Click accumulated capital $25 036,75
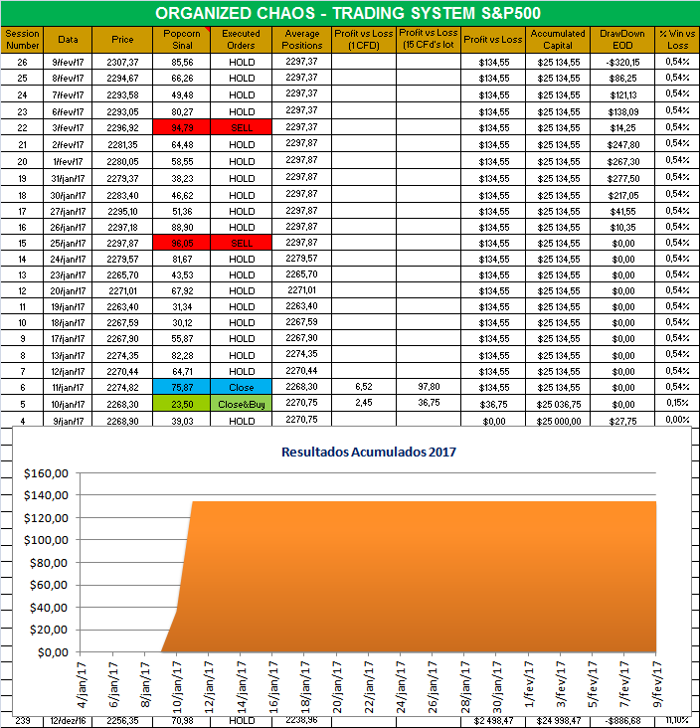This screenshot has width=700, height=728. click(x=558, y=404)
